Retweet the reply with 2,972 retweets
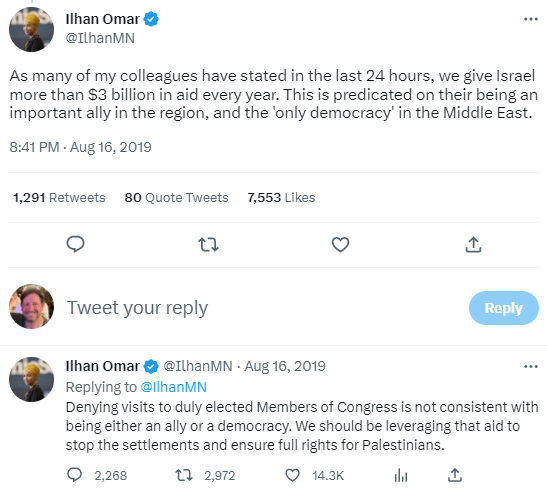 click(x=183, y=475)
